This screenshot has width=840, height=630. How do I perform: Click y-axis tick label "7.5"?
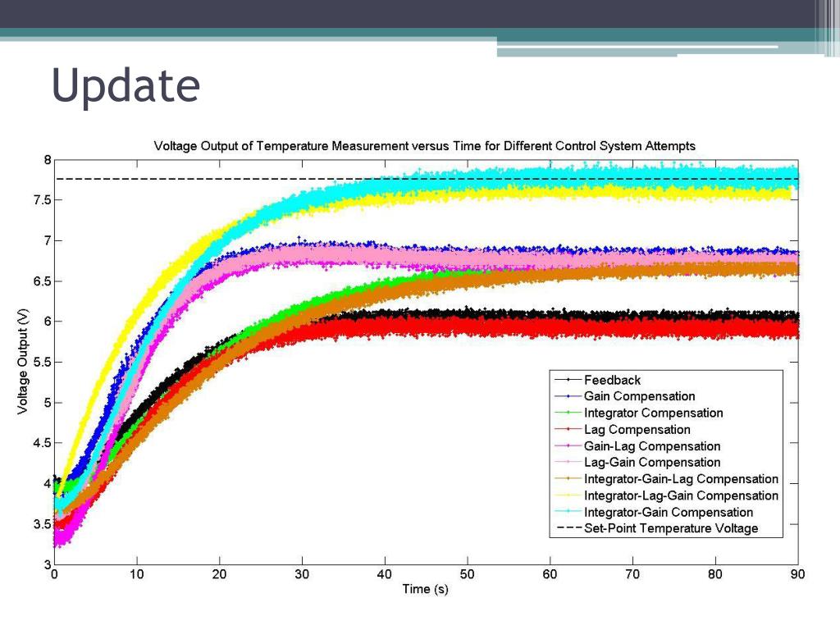43,200
